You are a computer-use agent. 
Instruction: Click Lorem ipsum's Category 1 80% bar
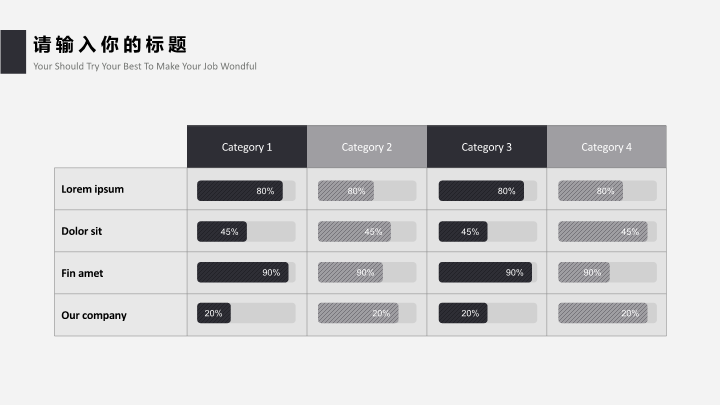[x=240, y=191]
